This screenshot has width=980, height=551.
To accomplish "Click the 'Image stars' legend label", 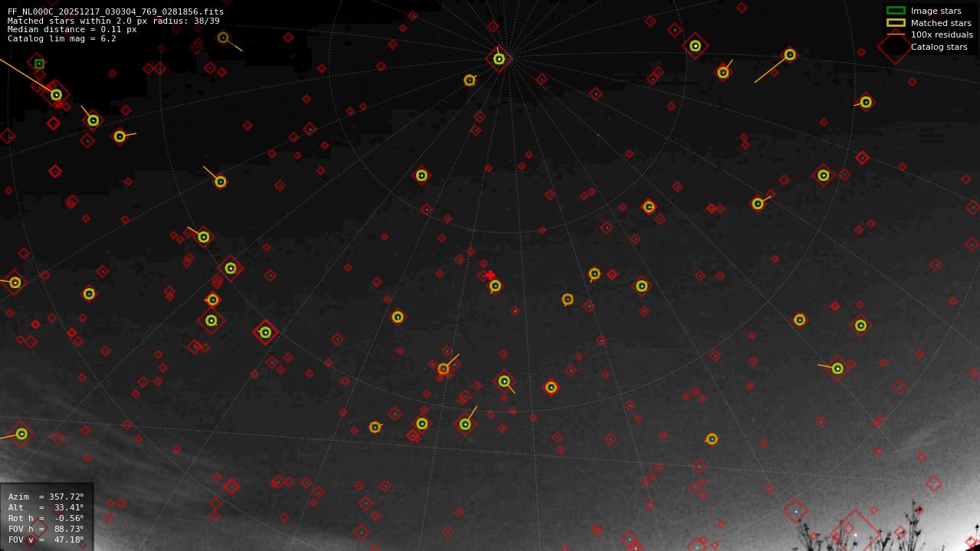I will click(936, 11).
